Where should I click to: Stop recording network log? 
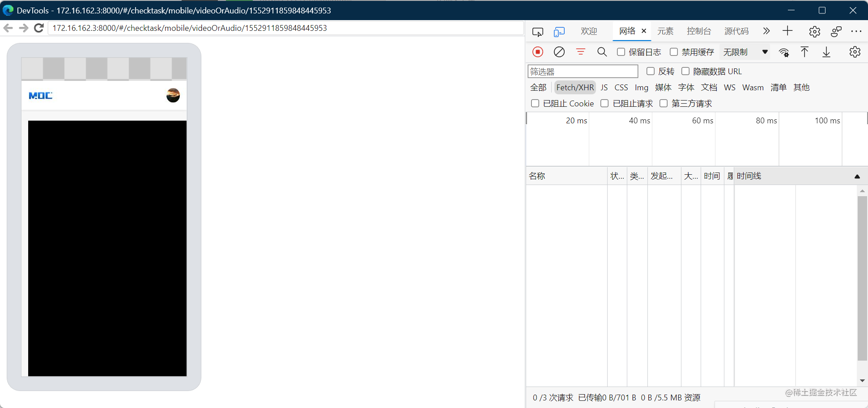pos(538,52)
